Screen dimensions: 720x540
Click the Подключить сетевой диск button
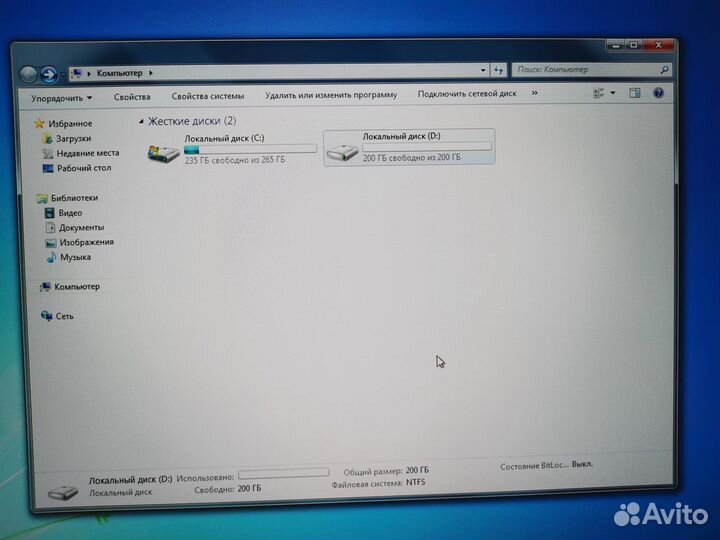click(467, 94)
